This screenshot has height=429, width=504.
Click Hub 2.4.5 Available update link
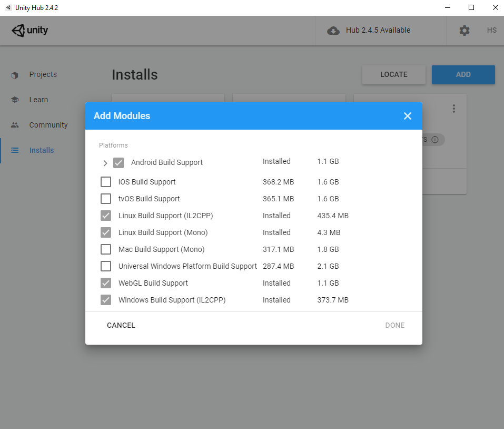378,30
